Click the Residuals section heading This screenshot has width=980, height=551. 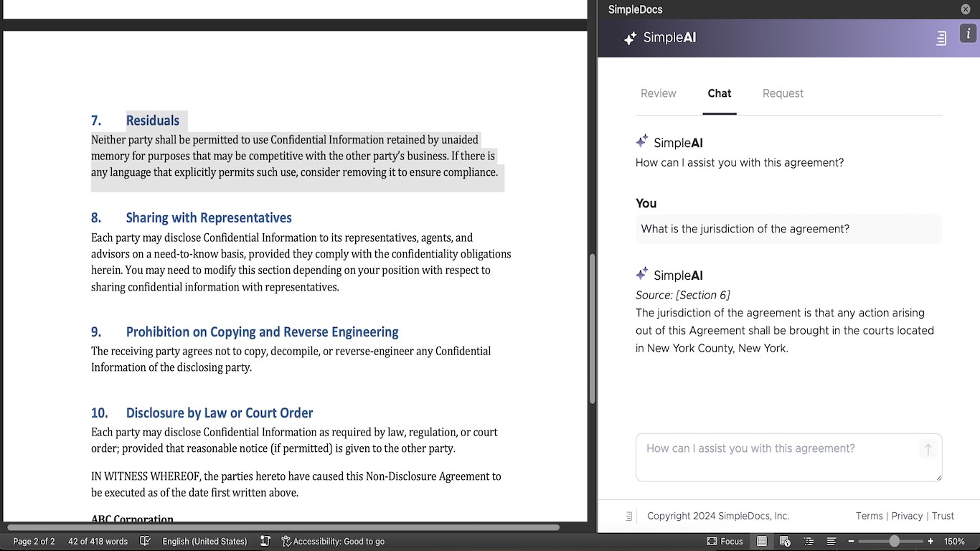click(153, 121)
